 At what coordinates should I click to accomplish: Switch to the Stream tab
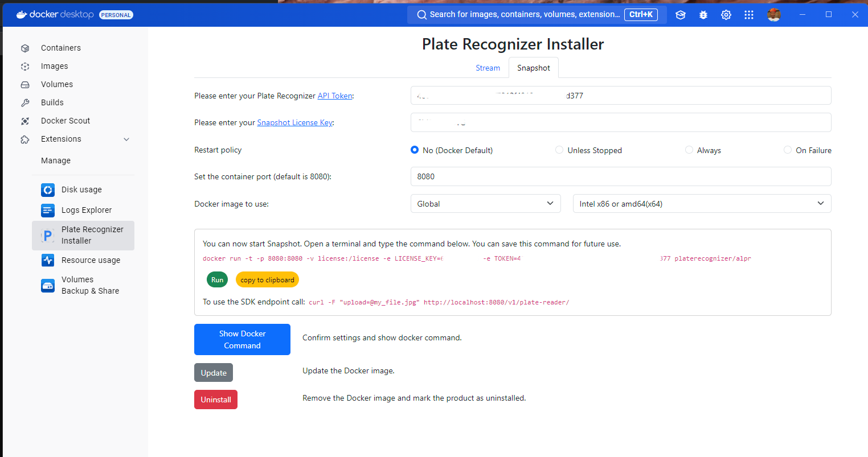(x=488, y=68)
